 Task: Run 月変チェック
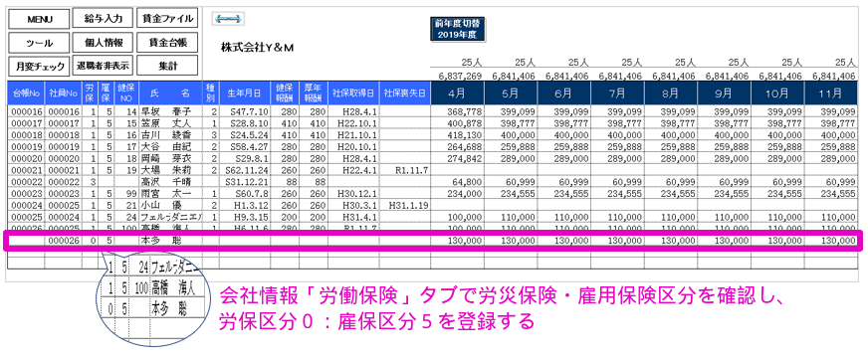click(x=38, y=66)
